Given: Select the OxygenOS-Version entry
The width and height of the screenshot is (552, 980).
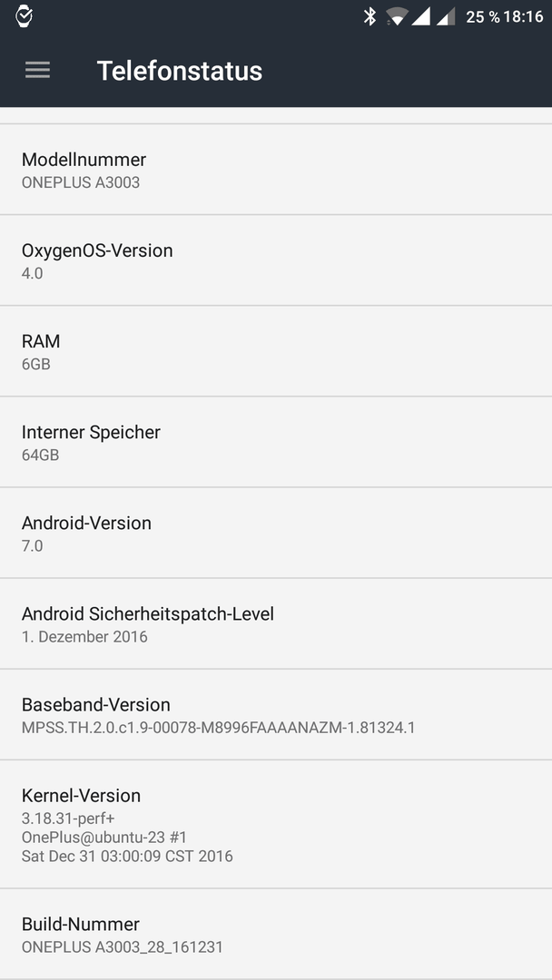Looking at the screenshot, I should pyautogui.click(x=276, y=260).
